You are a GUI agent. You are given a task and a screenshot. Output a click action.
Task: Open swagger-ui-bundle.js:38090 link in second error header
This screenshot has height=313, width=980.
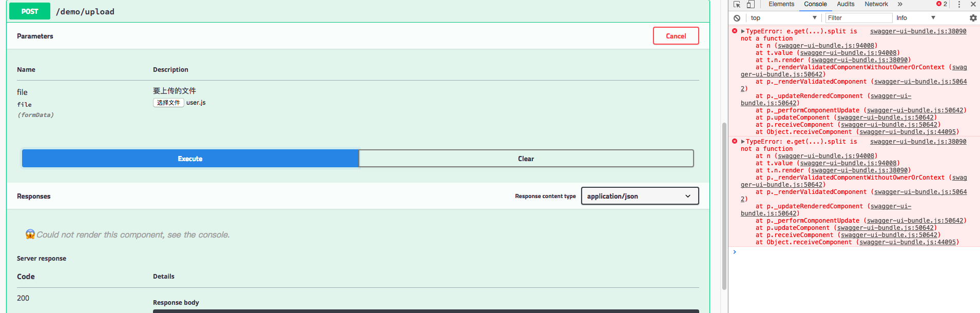click(x=918, y=142)
